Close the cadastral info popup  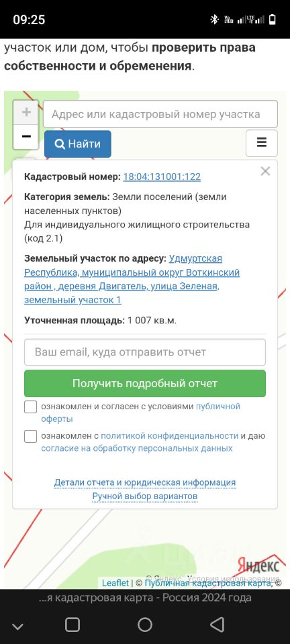point(265,172)
